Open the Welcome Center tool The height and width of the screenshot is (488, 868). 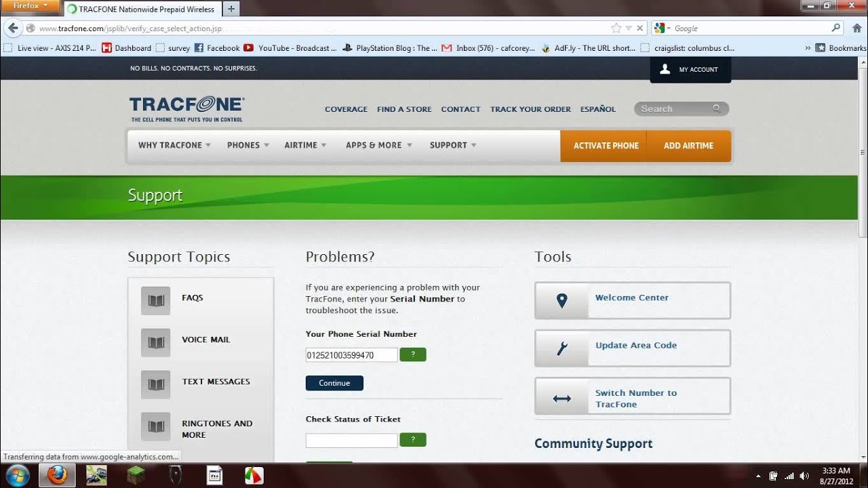click(x=632, y=300)
